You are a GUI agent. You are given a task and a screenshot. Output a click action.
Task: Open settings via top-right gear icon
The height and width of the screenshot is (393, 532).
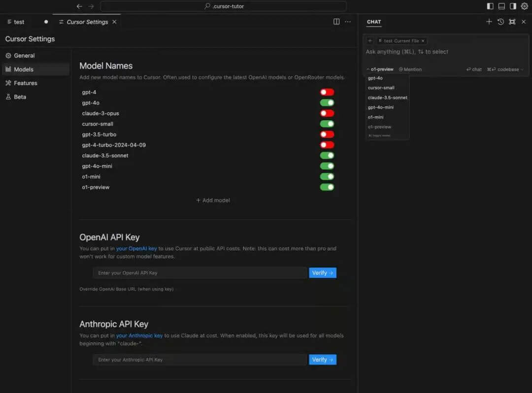525,6
